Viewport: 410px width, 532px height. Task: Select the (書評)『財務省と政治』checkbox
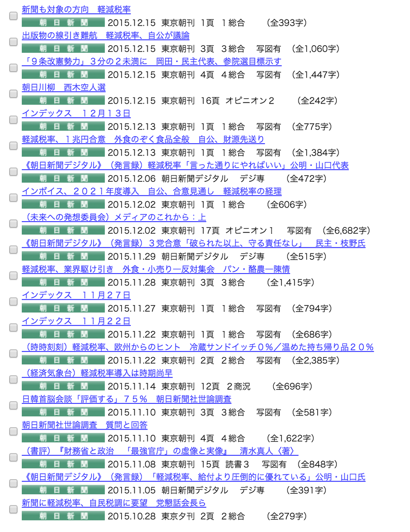click(13, 457)
